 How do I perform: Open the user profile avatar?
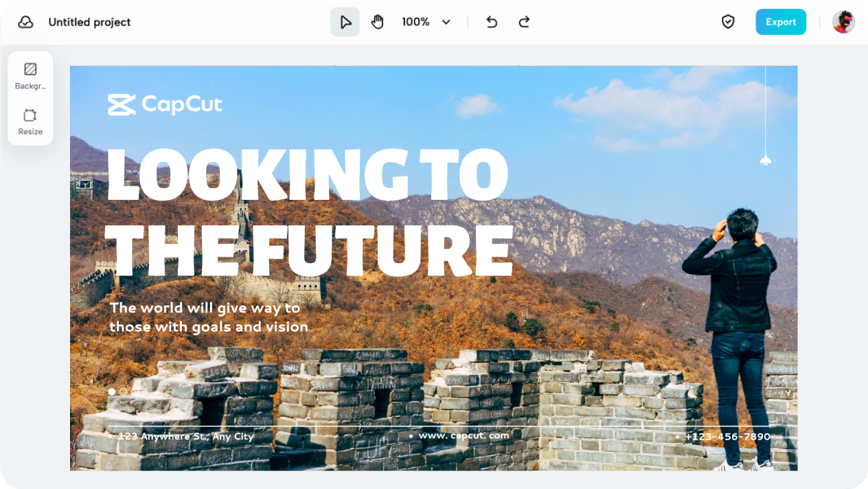point(843,22)
